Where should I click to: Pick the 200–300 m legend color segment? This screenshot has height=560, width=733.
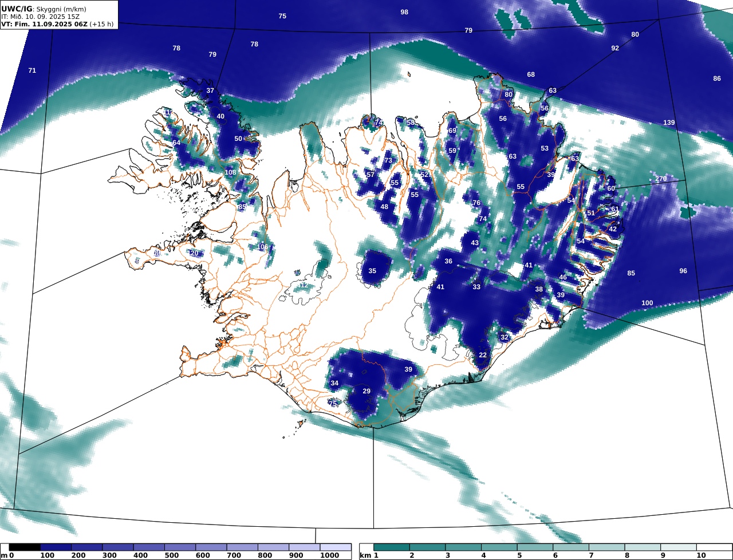[87, 547]
